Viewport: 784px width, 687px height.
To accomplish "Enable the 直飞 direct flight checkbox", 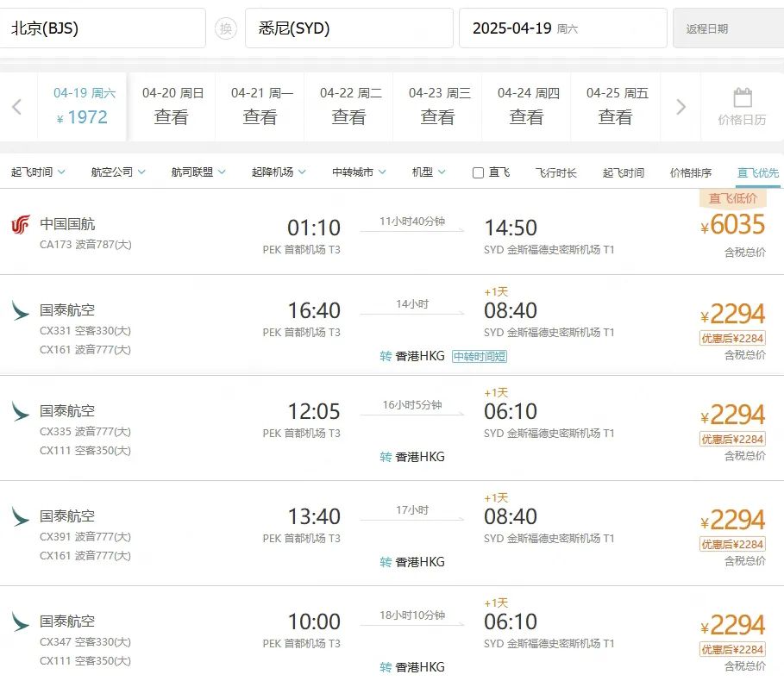I will tap(478, 172).
